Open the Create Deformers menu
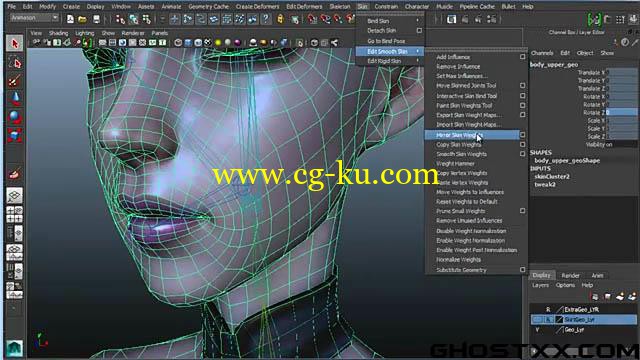Screen dimensions: 640x360 (x=258, y=7)
